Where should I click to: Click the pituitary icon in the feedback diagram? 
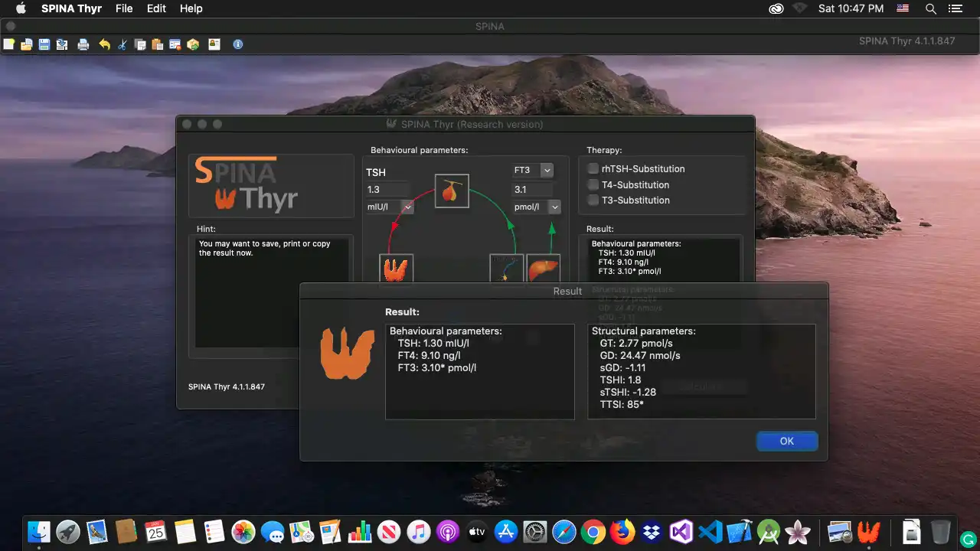(452, 191)
